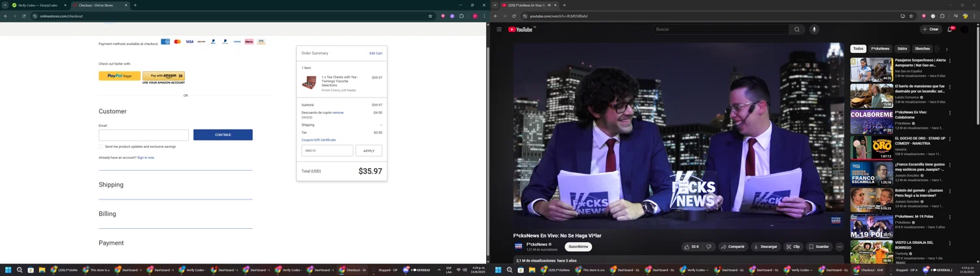Share video via Compartir button
The height and width of the screenshot is (276, 980).
tap(733, 247)
